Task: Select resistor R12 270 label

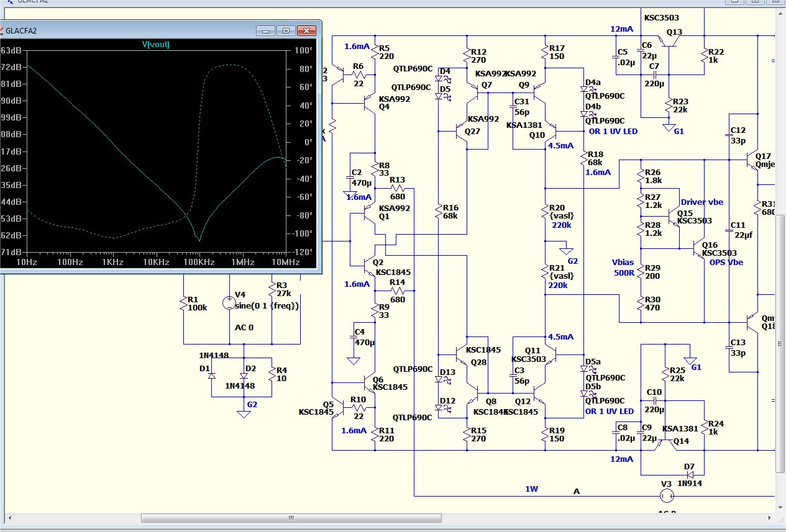Action: click(x=478, y=56)
